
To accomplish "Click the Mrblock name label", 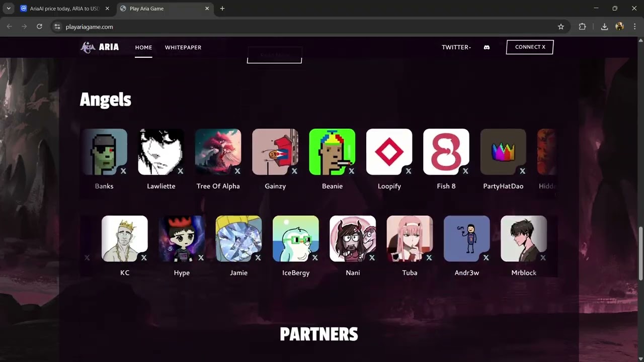I will (524, 273).
